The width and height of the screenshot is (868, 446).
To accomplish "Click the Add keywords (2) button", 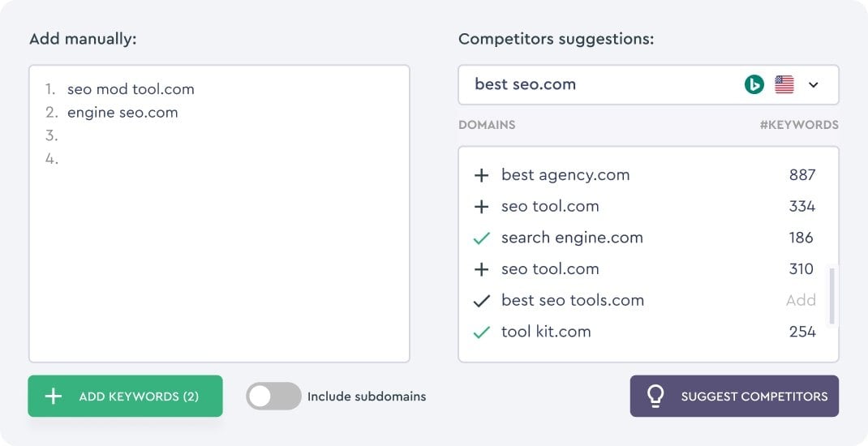I will (125, 397).
